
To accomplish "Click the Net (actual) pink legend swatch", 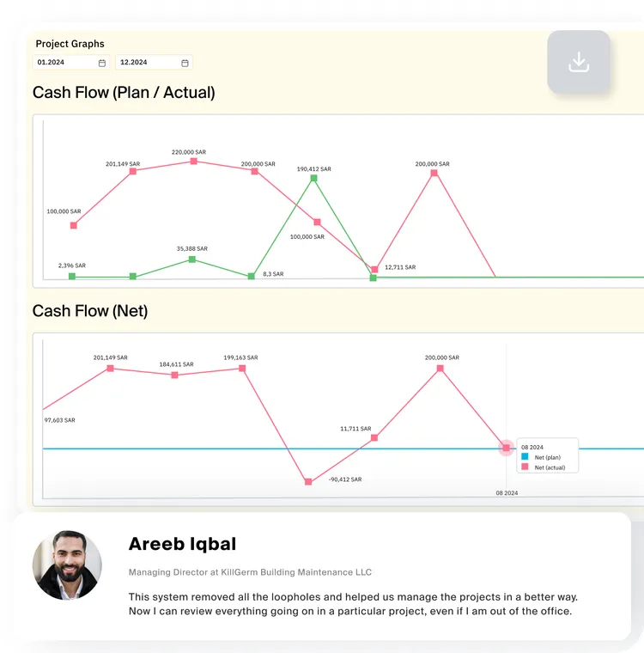I will pos(525,467).
